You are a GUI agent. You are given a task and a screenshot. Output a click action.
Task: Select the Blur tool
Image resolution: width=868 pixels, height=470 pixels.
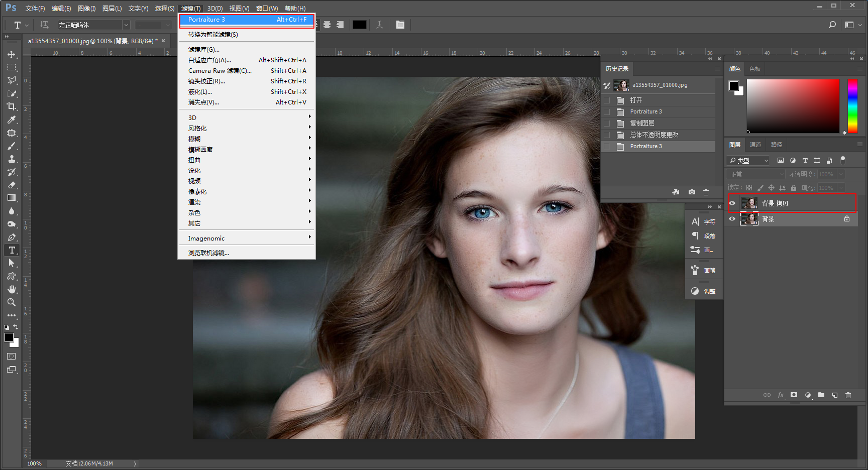click(x=12, y=211)
